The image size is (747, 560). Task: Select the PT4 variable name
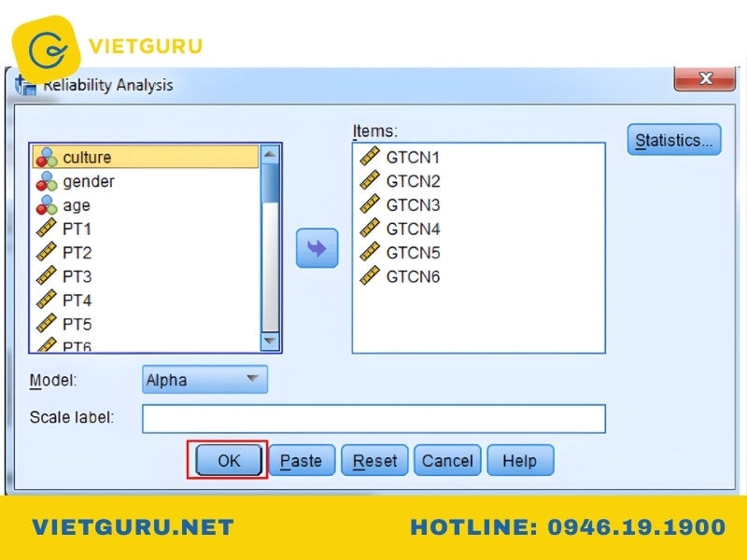[x=78, y=301]
